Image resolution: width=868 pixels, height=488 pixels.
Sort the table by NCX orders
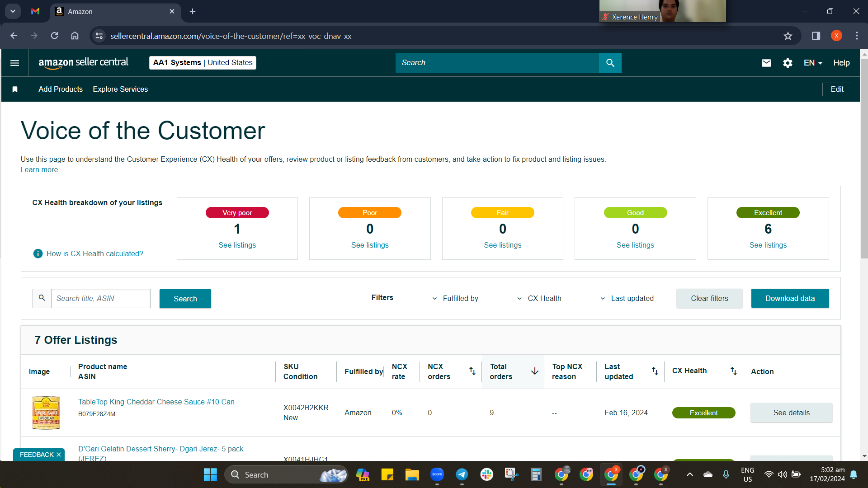(472, 371)
